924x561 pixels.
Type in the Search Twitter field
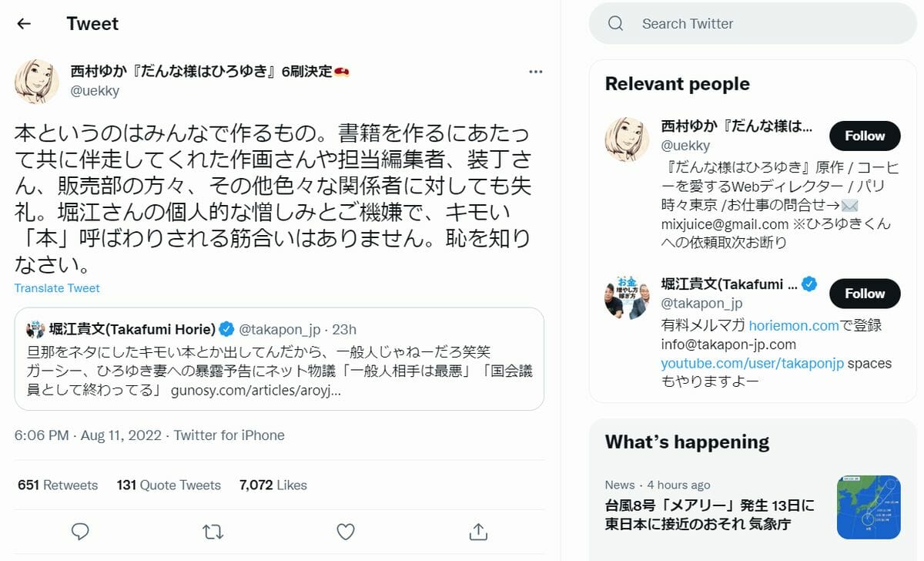762,24
